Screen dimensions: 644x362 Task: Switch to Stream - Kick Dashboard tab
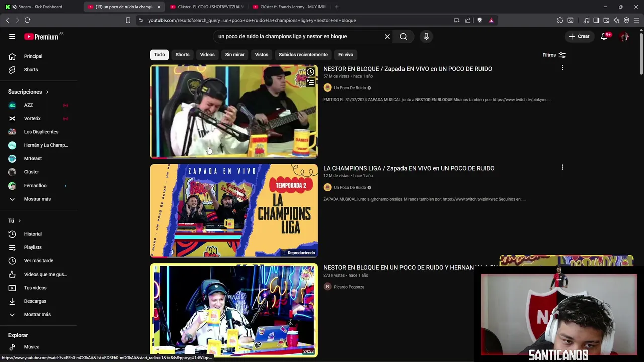tap(40, 7)
